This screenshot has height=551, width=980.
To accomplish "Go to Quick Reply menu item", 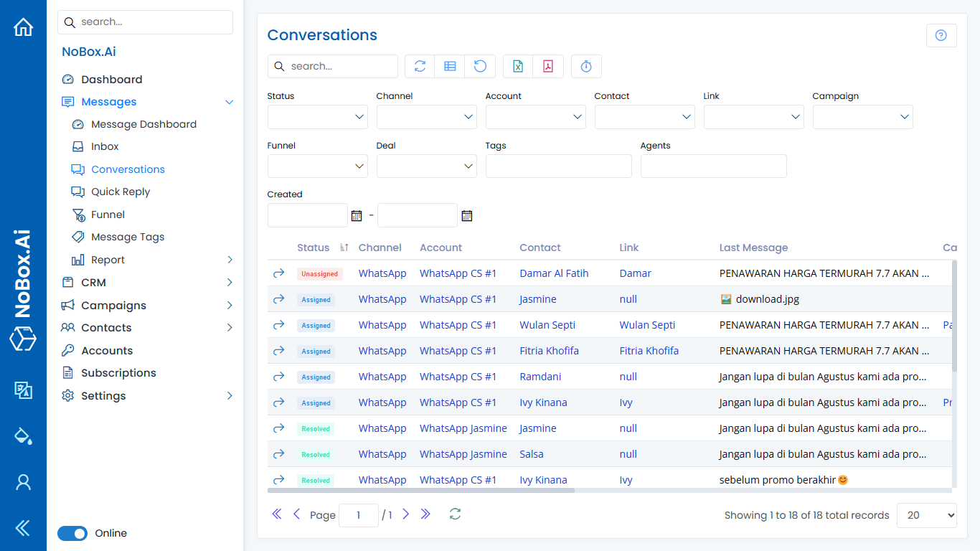I will (x=121, y=192).
